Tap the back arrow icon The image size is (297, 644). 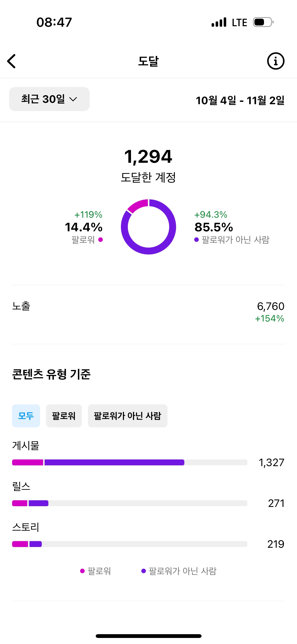(12, 61)
